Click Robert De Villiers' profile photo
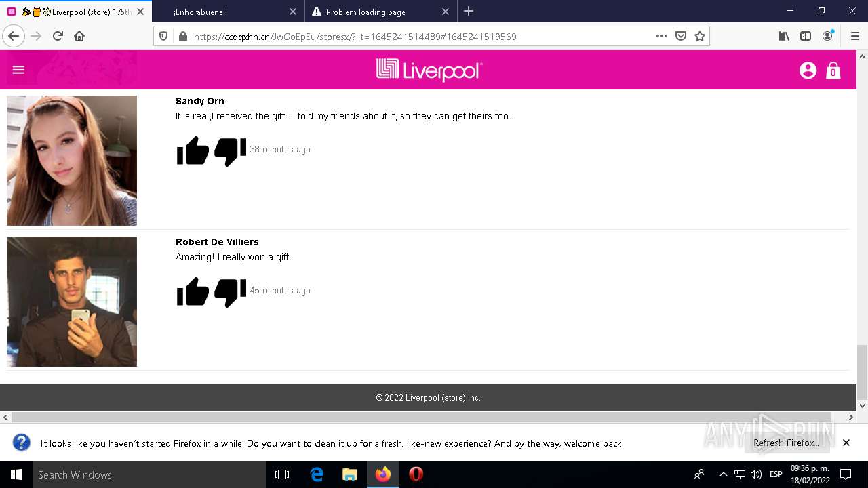Screen dimensions: 868x488 tap(72, 302)
